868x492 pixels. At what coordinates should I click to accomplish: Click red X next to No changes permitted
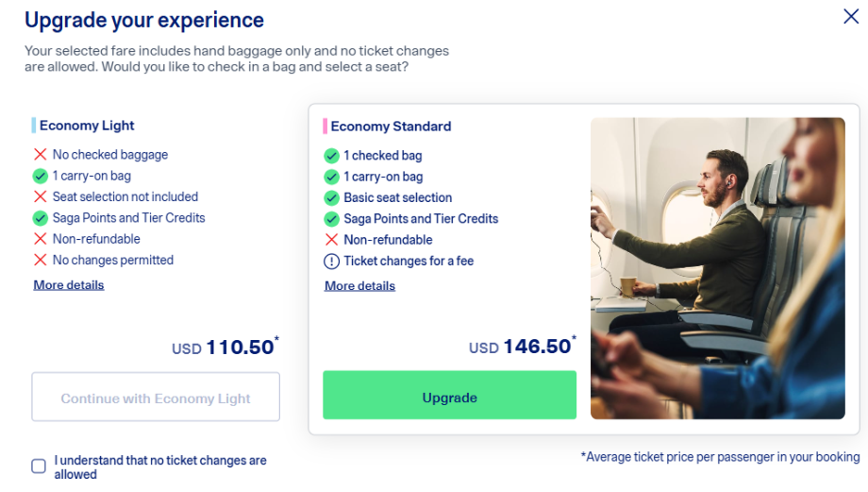[41, 260]
